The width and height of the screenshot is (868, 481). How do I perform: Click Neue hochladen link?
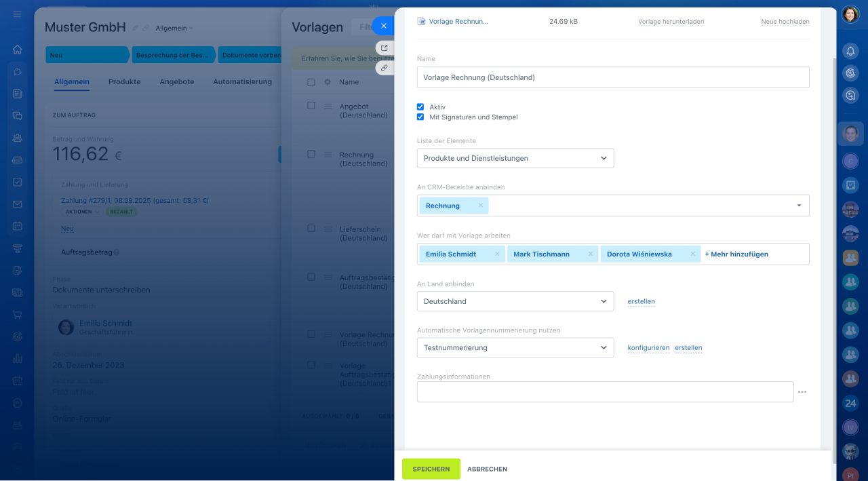785,22
